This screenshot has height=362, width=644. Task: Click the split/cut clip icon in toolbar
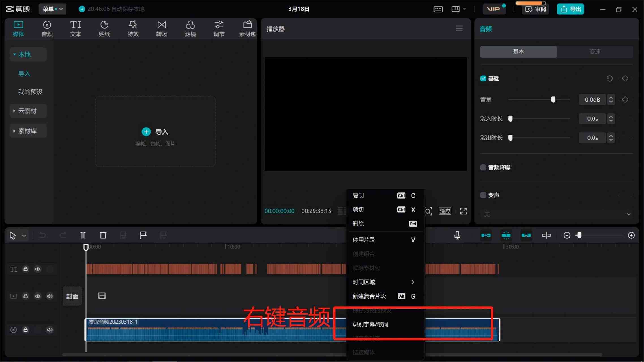click(x=83, y=235)
